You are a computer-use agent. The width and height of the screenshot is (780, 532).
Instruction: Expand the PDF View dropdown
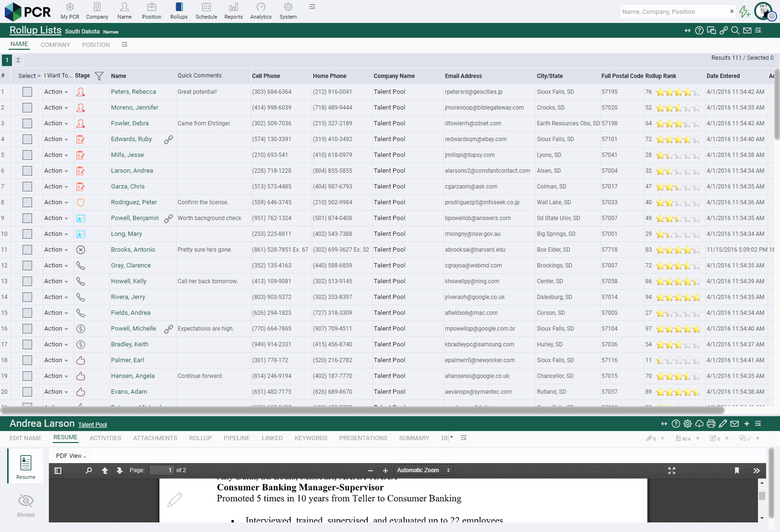pyautogui.click(x=69, y=455)
